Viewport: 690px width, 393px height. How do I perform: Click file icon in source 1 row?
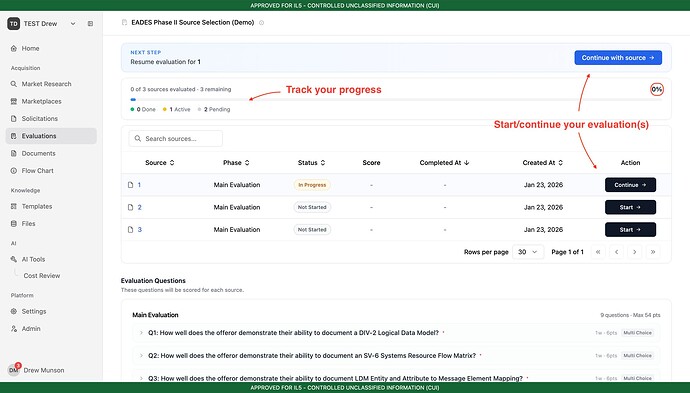coord(130,185)
